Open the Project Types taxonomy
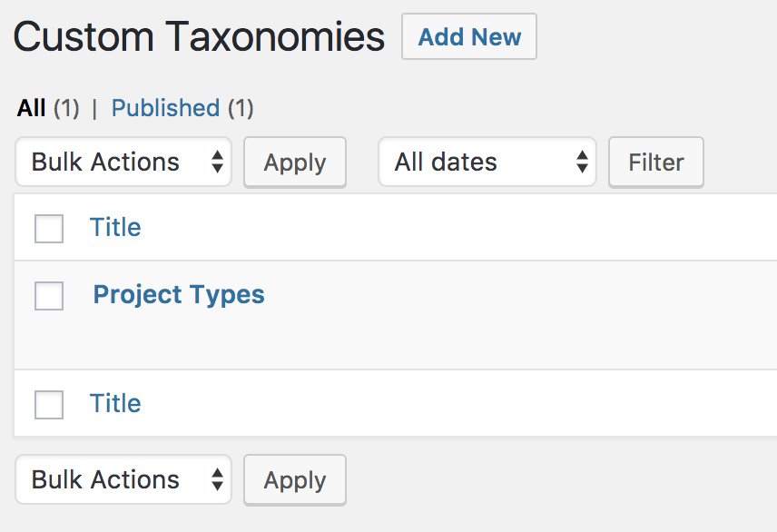Image resolution: width=777 pixels, height=532 pixels. [x=179, y=294]
